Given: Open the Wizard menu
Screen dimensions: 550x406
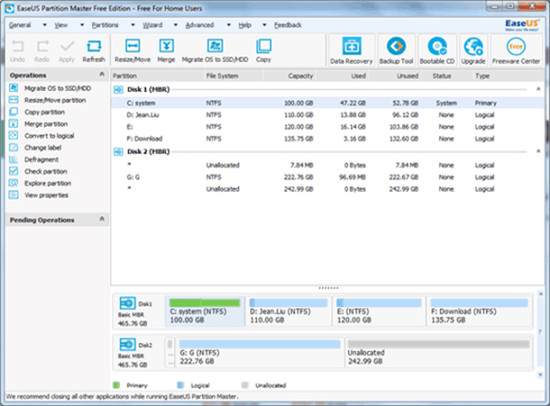Looking at the screenshot, I should 153,25.
